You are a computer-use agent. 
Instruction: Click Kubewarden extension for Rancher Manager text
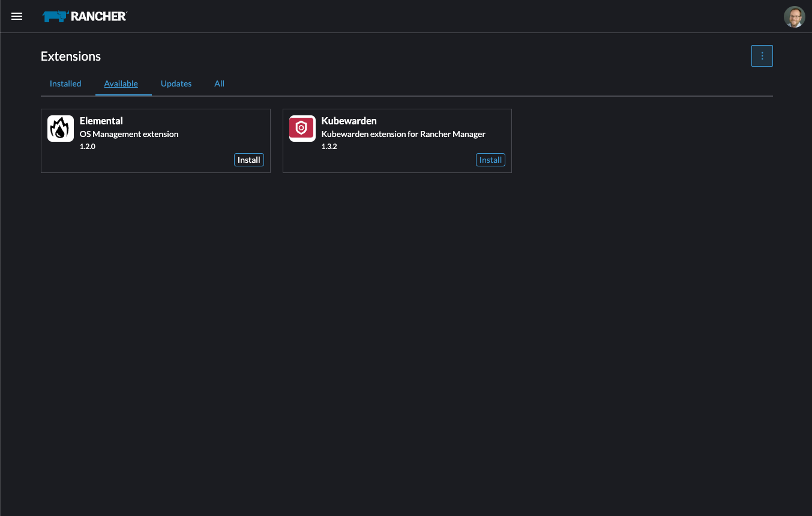(x=403, y=134)
